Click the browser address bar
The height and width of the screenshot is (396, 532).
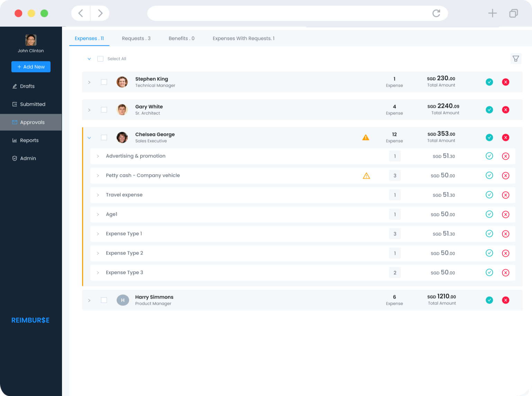click(x=287, y=13)
